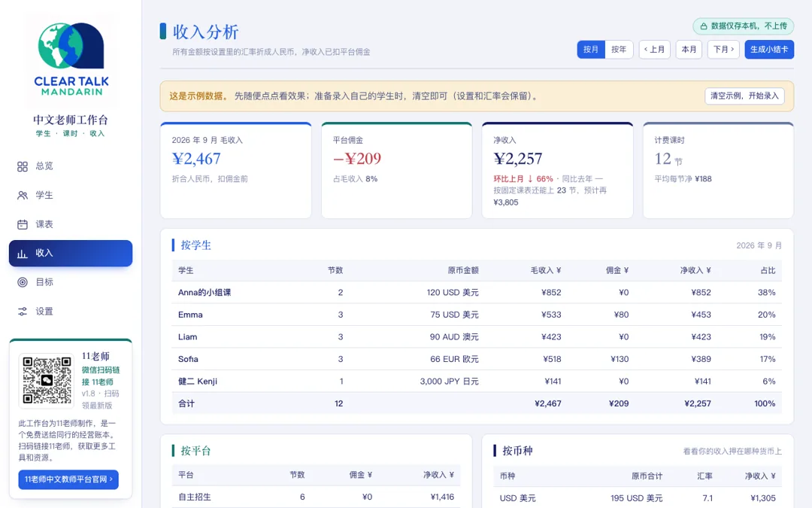812x508 pixels.
Task: Open 总览 overview page
Action: pos(71,166)
